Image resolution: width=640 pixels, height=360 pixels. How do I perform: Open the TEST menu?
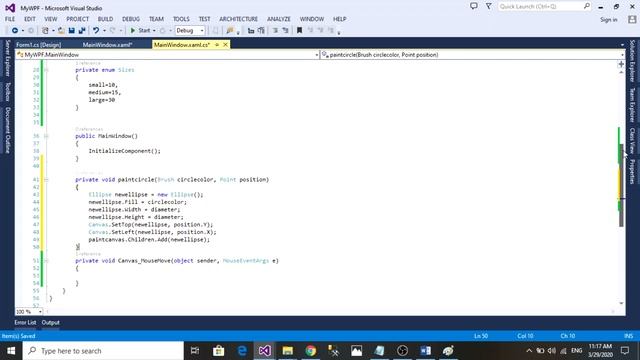point(204,19)
